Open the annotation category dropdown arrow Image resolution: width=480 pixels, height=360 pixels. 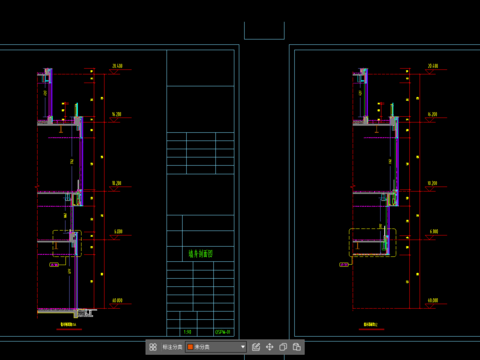(243, 347)
